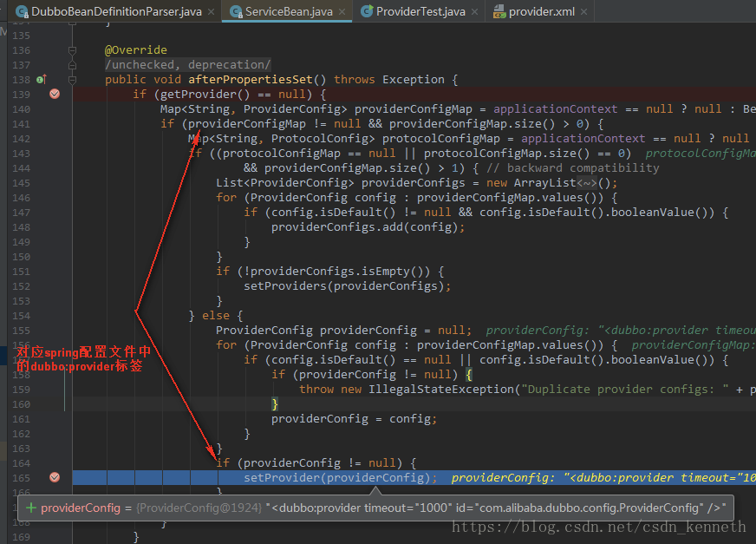Collapse the @Override annotation fold at line 136
This screenshot has height=544, width=756.
(x=72, y=50)
